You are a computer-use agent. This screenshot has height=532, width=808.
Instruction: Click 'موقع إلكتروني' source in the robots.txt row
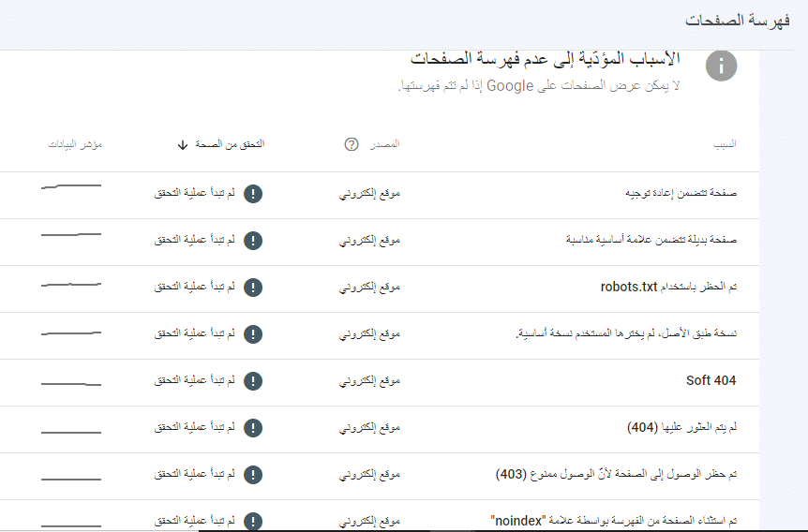[x=369, y=288]
